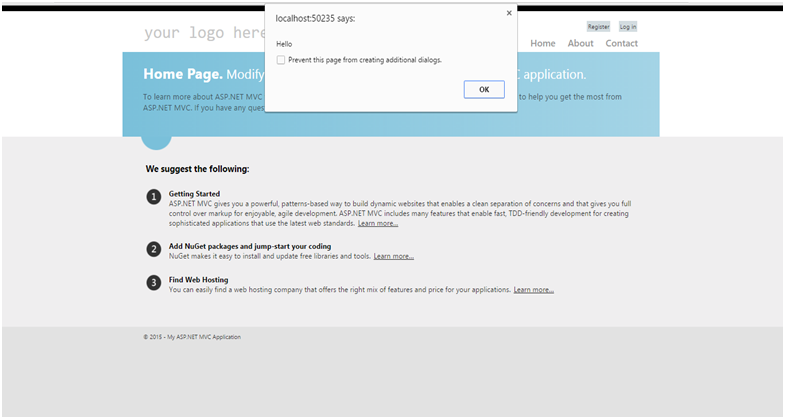Open the Contact page in navigation

[x=621, y=44]
